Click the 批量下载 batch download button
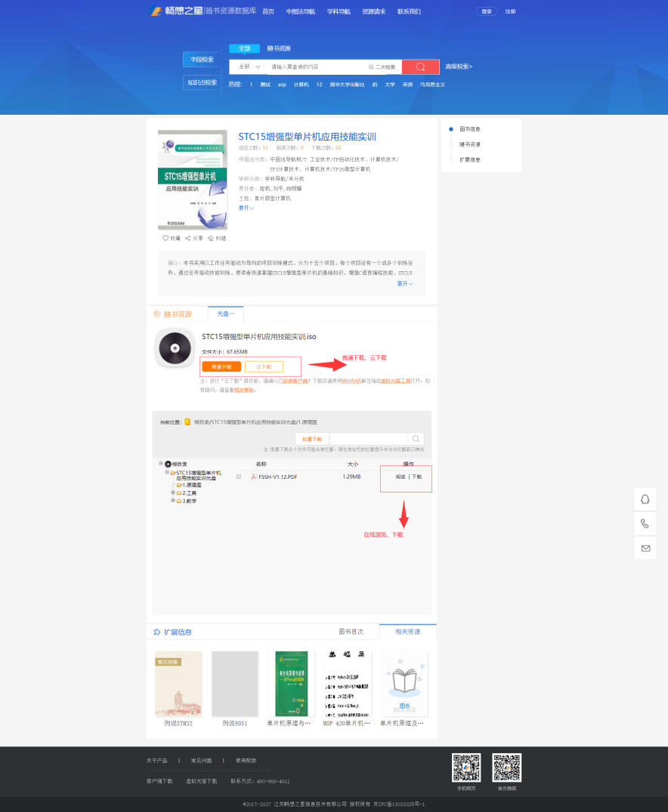 click(312, 439)
